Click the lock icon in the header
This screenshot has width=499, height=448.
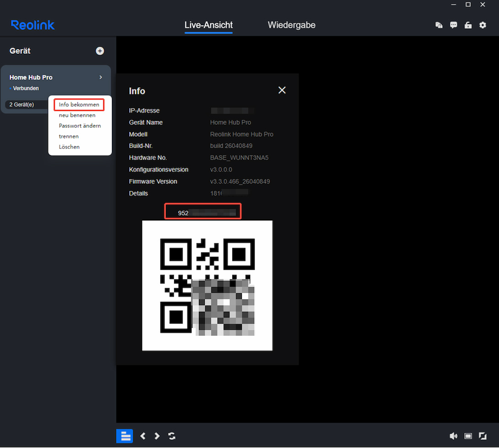coord(468,25)
